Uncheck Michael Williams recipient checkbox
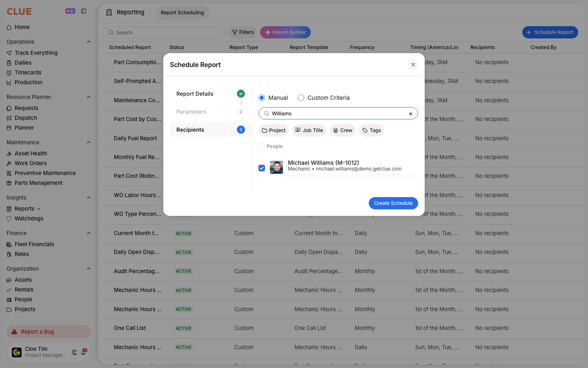The height and width of the screenshot is (368, 588). [x=262, y=168]
